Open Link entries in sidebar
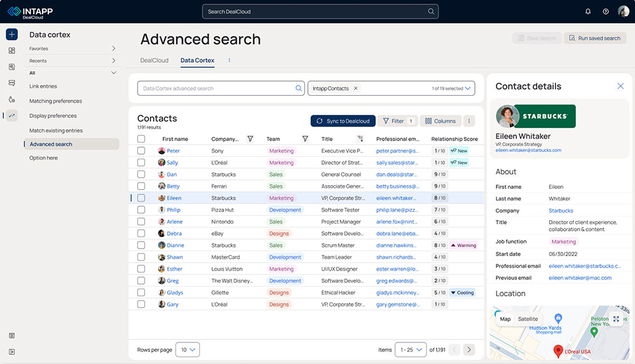This screenshot has width=635, height=364. [x=43, y=86]
